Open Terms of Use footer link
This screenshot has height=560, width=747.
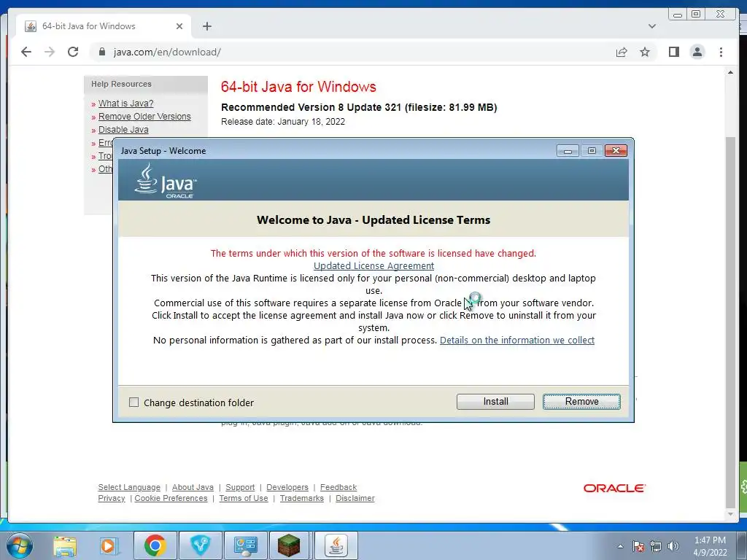(x=244, y=498)
